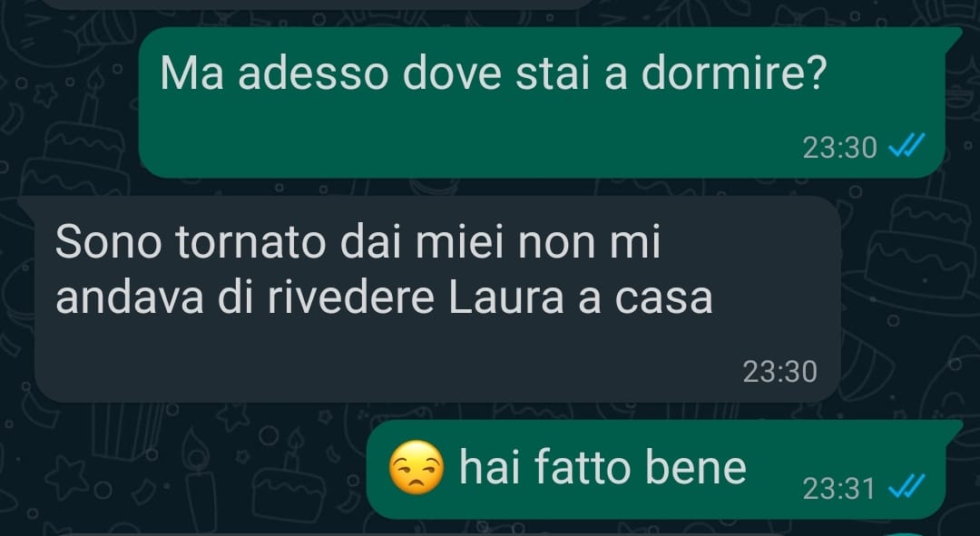Tap the word 'dormire?' in the outgoing message
Viewport: 980px width, 536px height.
coord(734,74)
